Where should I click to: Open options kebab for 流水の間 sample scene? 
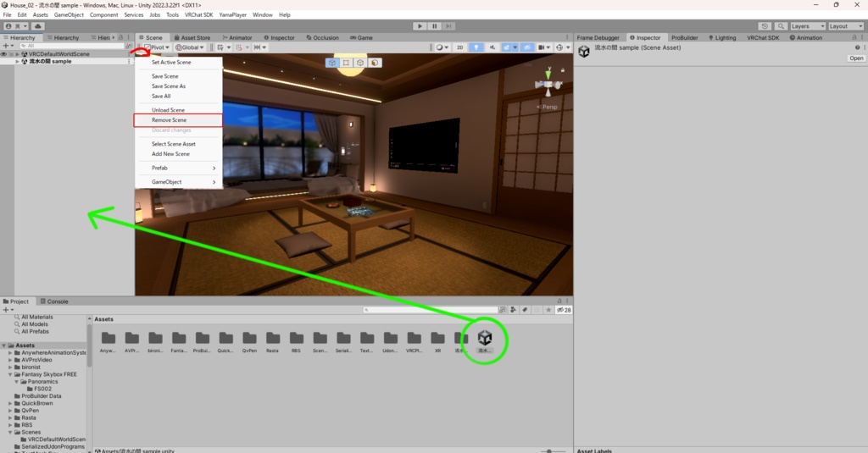tap(129, 62)
